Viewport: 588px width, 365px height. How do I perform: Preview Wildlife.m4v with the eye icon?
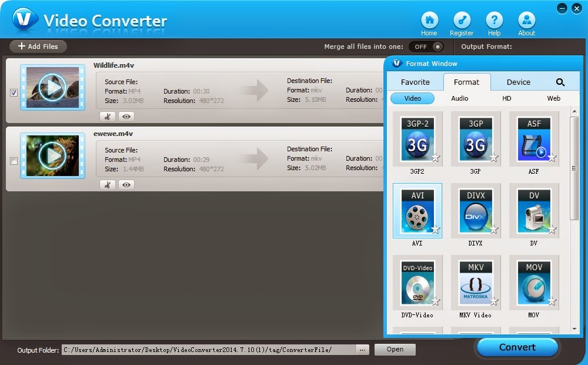click(x=126, y=117)
